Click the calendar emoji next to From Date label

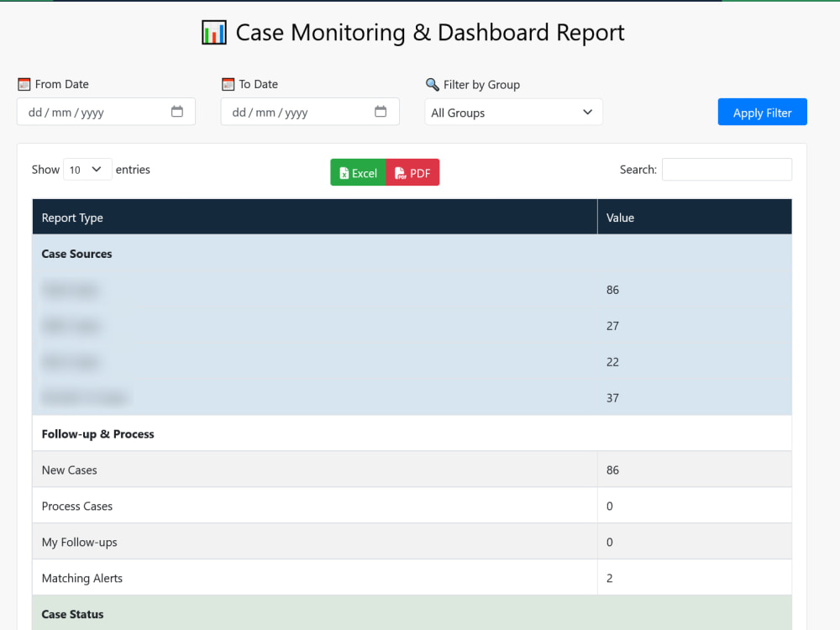(x=24, y=84)
